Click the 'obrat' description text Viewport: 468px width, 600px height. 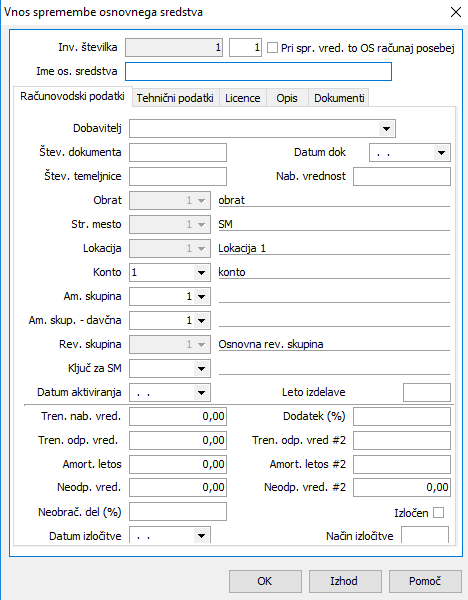[231, 200]
